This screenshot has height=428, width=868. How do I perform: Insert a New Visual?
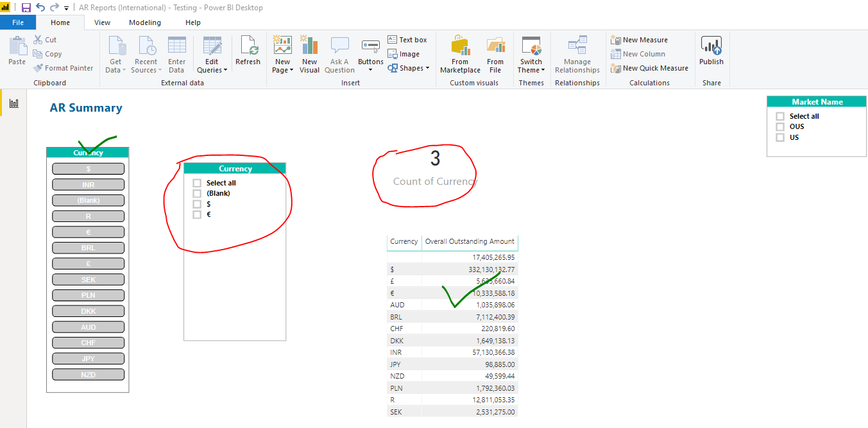click(309, 55)
